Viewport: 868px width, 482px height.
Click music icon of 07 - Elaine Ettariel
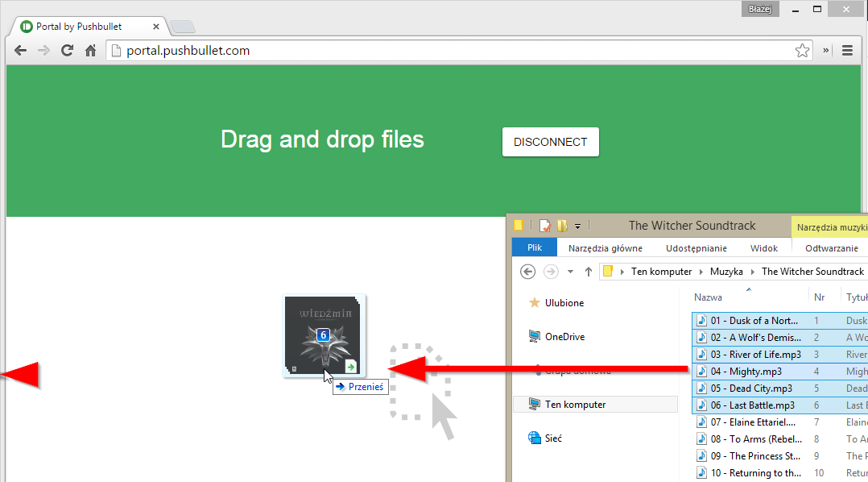pyautogui.click(x=702, y=422)
